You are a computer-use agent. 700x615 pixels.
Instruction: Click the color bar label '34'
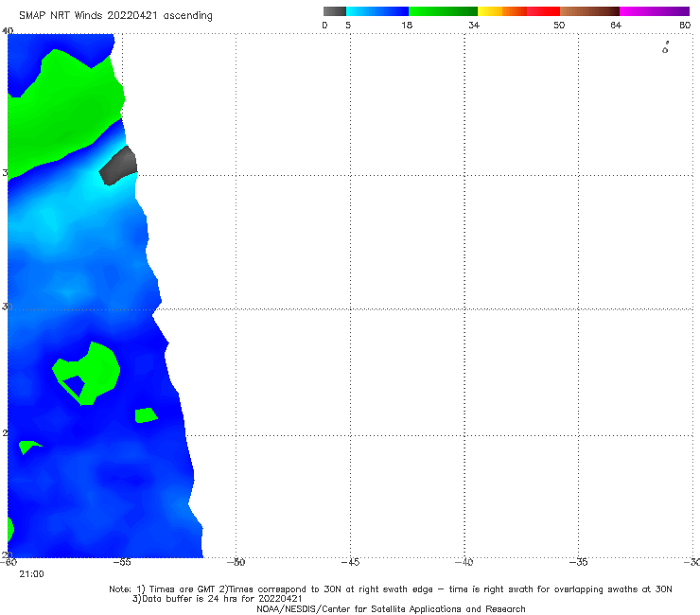(474, 25)
